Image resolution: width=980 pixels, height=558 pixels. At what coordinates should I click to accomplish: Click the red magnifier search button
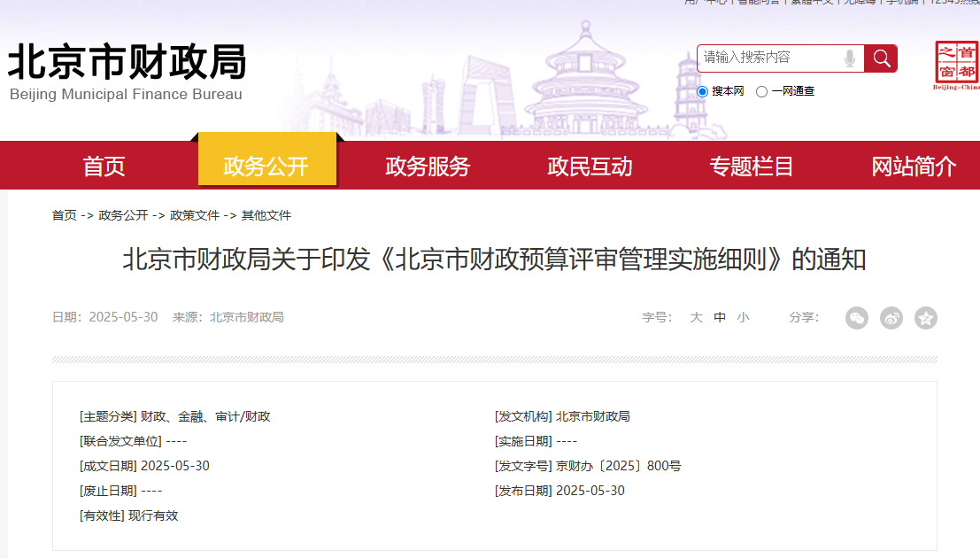pyautogui.click(x=881, y=58)
